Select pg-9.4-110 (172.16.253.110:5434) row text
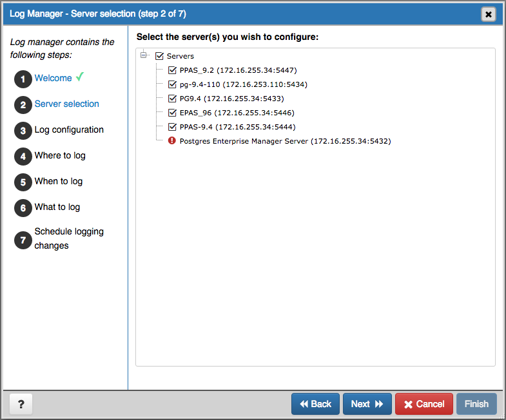Viewport: 506px width, 420px height. tap(243, 84)
